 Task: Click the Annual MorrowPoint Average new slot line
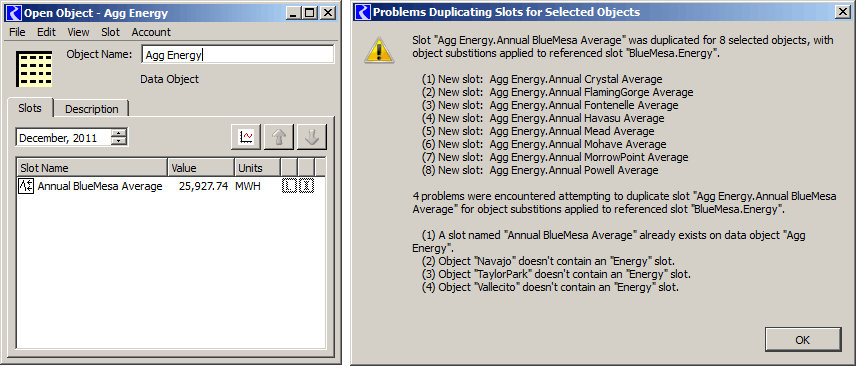tap(555, 158)
